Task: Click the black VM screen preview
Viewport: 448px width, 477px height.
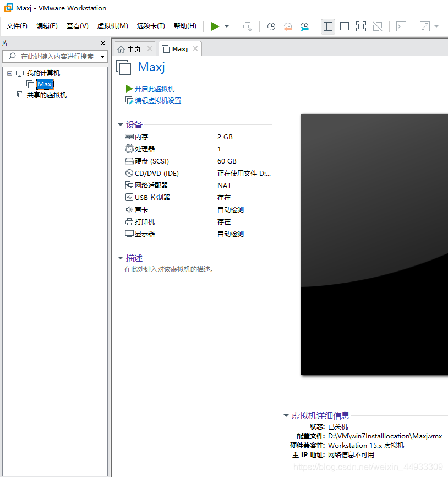Action: tap(374, 245)
